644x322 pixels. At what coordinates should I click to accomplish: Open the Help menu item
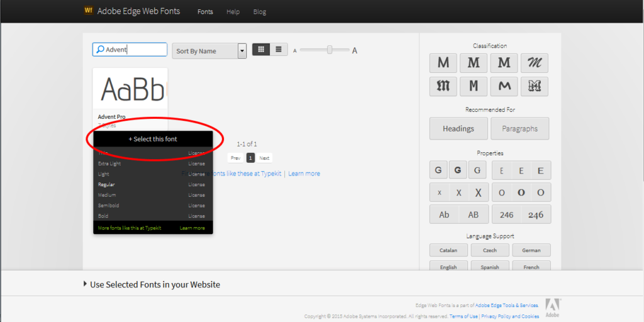point(233,11)
